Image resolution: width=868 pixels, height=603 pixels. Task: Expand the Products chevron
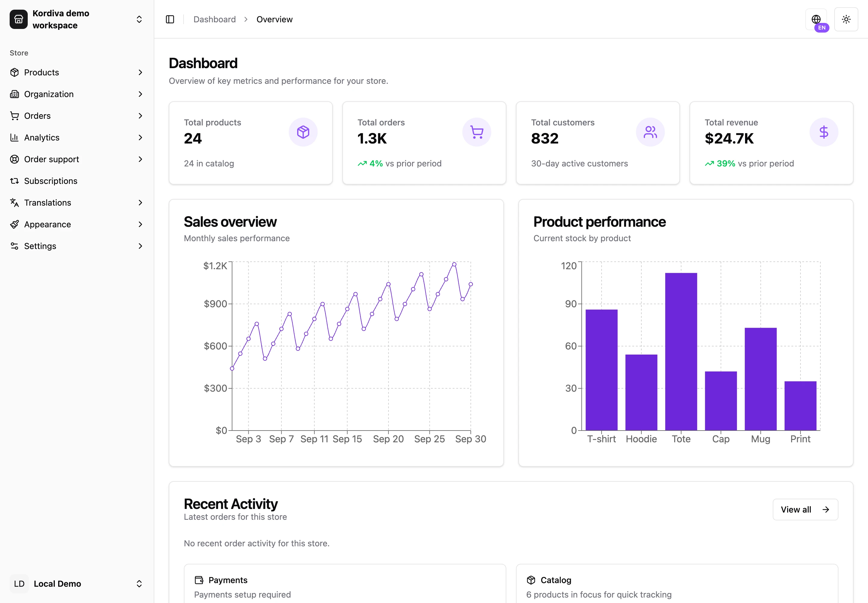(140, 72)
